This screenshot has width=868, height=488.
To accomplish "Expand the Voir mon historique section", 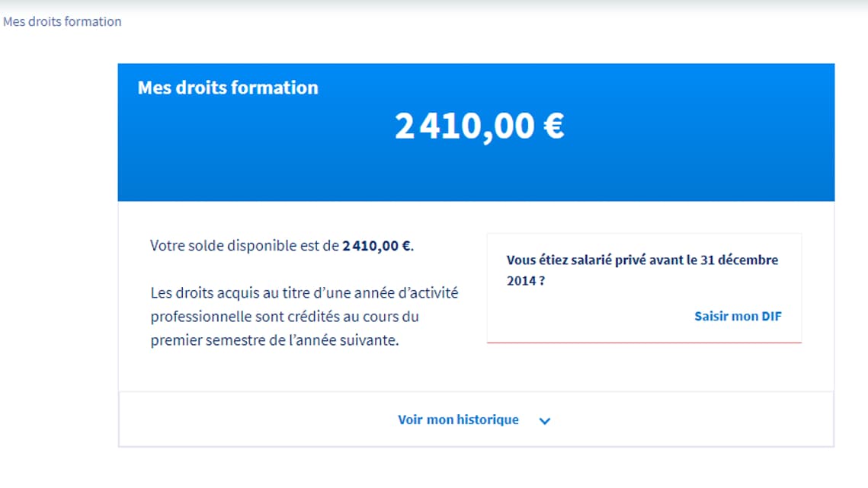I will [x=458, y=419].
